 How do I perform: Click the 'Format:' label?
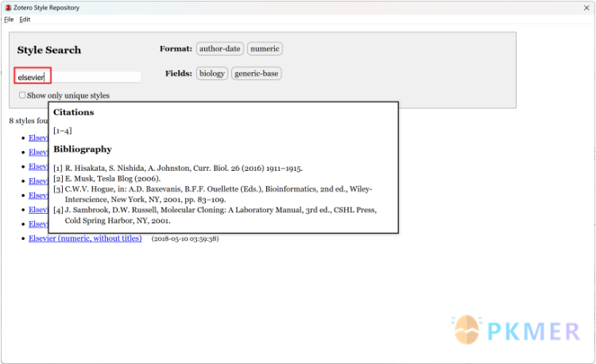(x=176, y=48)
